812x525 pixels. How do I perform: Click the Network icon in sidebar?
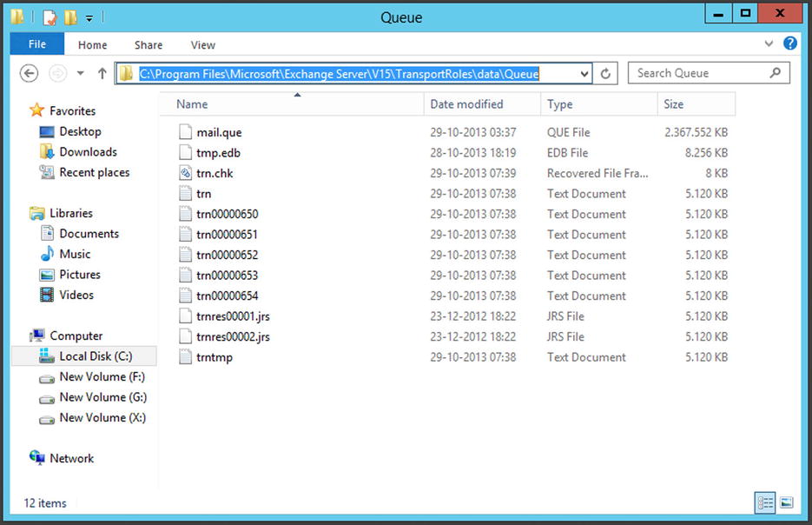[x=36, y=457]
